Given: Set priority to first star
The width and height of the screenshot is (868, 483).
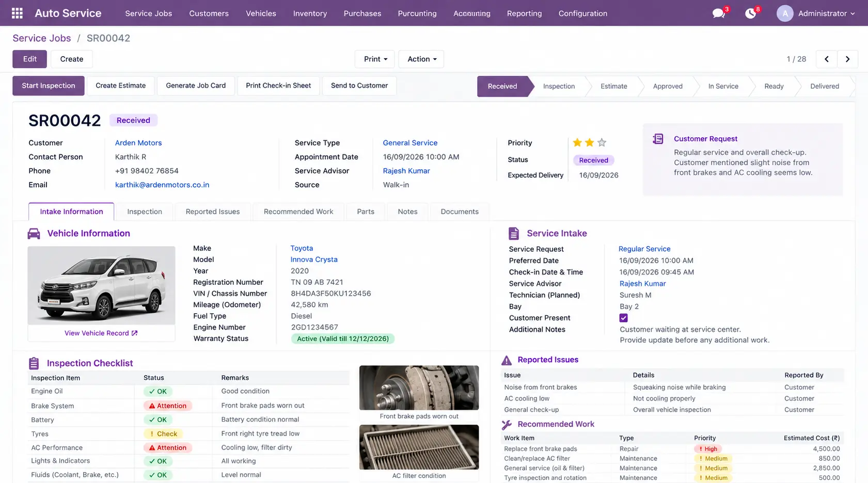Looking at the screenshot, I should click(x=577, y=142).
